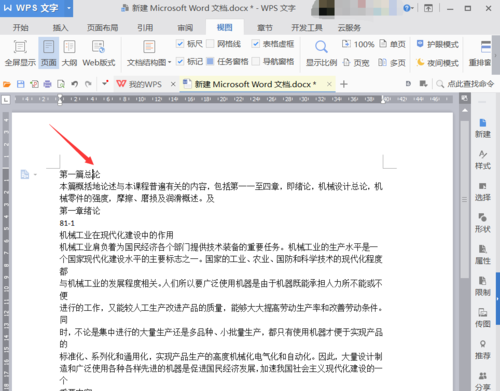Viewport: 500px width, 391px height.
Task: Click the 全屏显示 fullscreen icon
Action: [20, 47]
